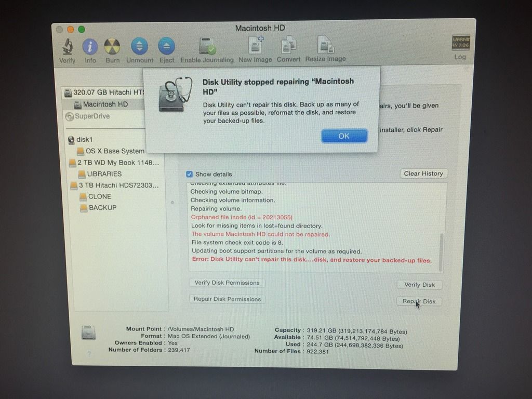532x399 pixels.
Task: Click the 'Orphaned file inode' log line
Action: point(242,217)
